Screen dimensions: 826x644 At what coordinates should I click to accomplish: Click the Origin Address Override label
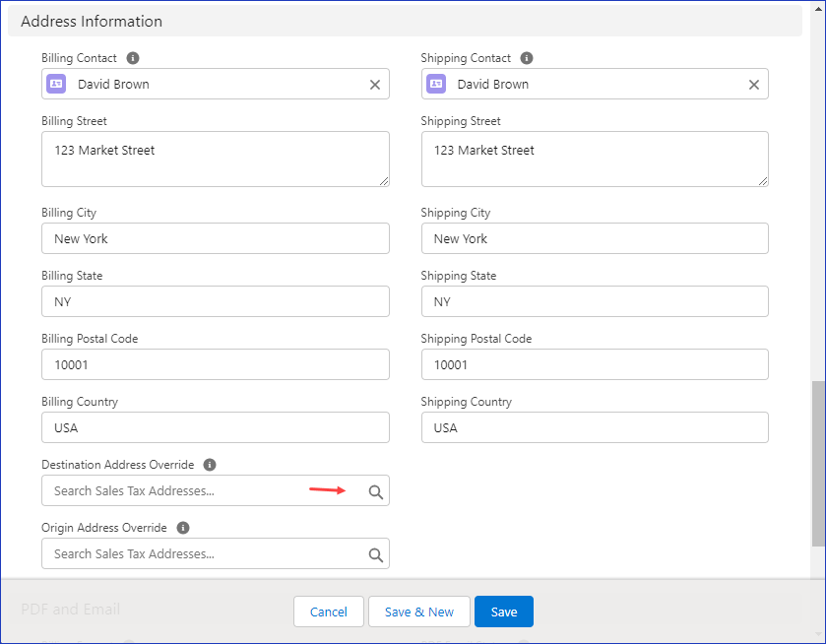point(104,528)
